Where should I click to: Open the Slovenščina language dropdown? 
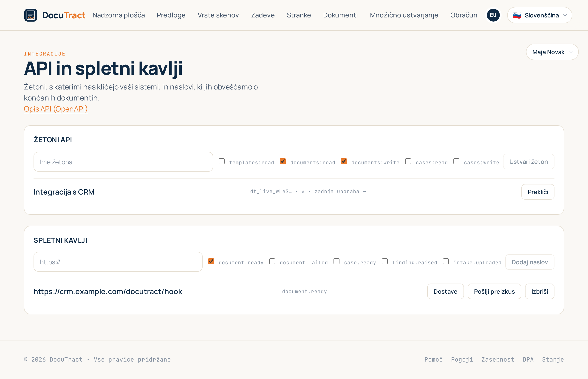(x=540, y=15)
